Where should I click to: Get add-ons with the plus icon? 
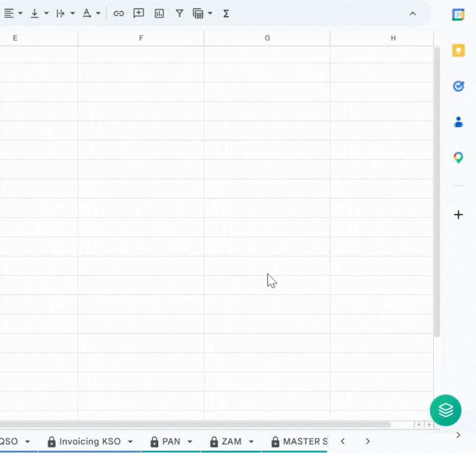coord(458,215)
